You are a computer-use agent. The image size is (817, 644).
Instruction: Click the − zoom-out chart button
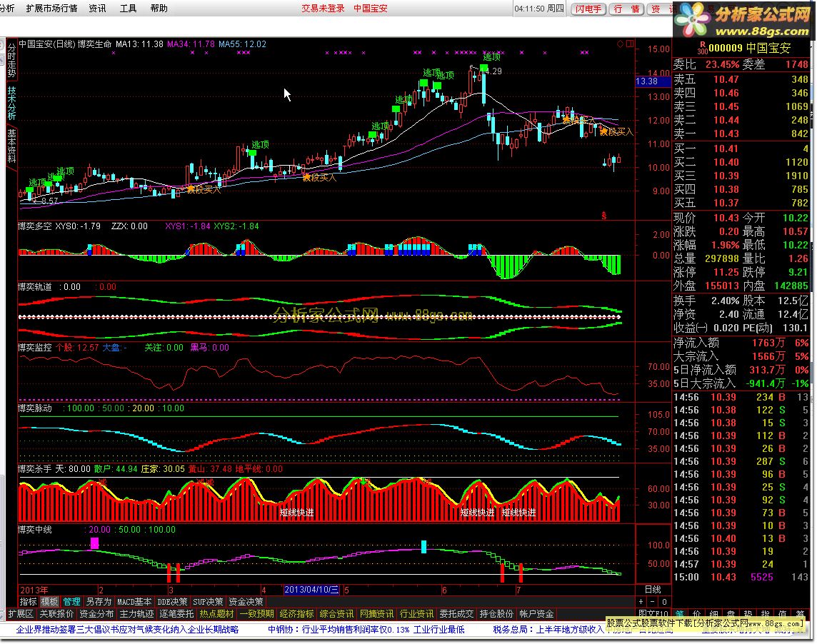[x=652, y=602]
